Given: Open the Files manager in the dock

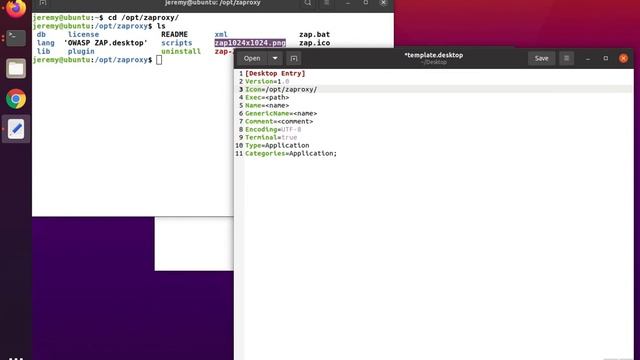Looking at the screenshot, I should [16, 68].
